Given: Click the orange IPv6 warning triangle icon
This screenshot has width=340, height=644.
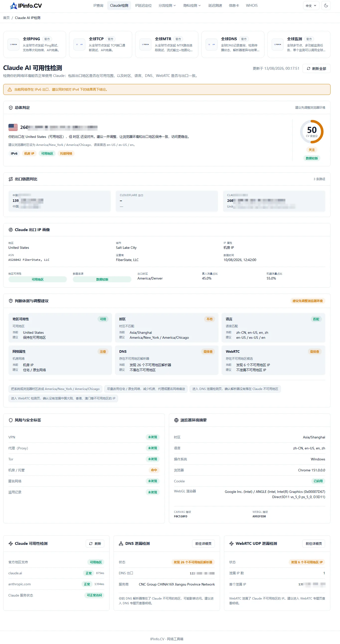Looking at the screenshot, I should tap(10, 89).
